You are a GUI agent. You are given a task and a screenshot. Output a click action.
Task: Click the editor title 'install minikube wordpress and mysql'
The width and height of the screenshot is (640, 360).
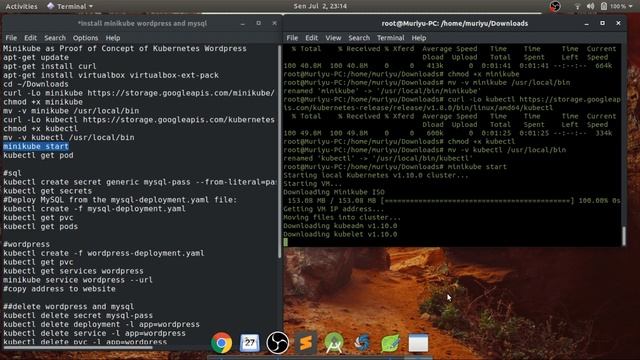point(142,23)
